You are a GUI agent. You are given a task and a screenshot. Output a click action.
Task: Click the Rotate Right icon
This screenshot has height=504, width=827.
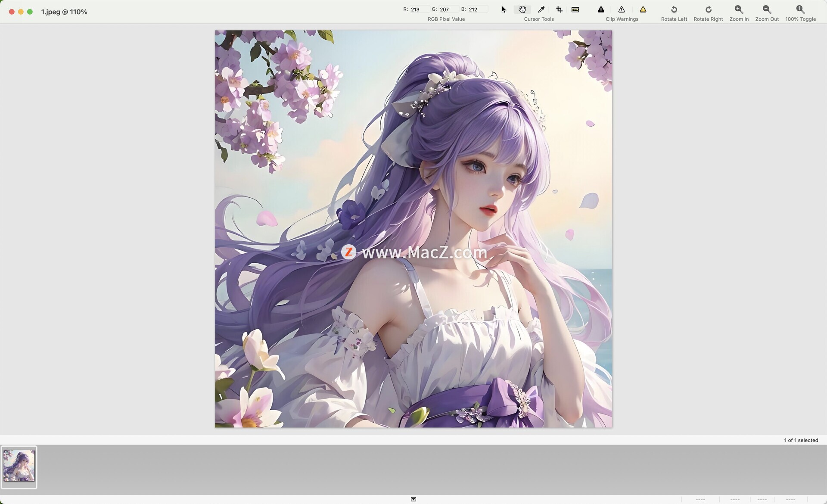(x=708, y=9)
